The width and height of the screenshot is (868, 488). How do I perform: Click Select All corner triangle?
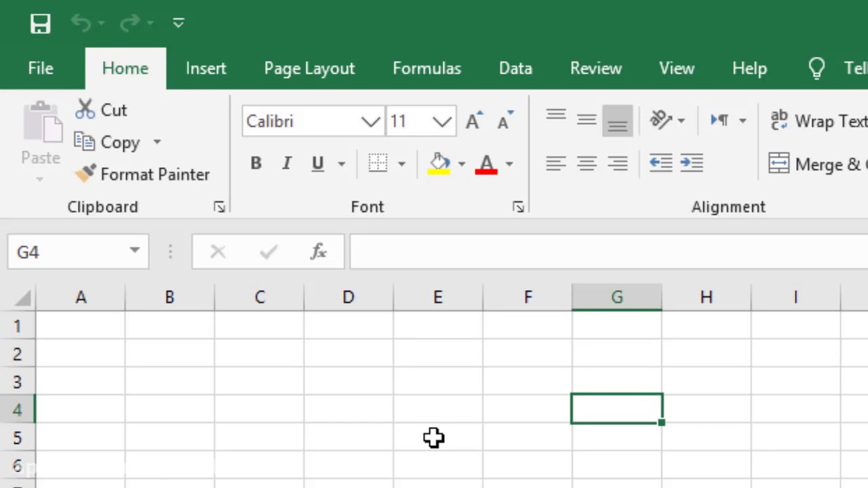(22, 298)
